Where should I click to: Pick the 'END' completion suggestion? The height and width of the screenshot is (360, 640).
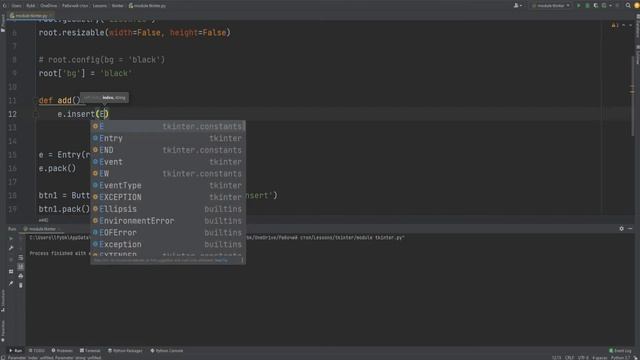168,150
